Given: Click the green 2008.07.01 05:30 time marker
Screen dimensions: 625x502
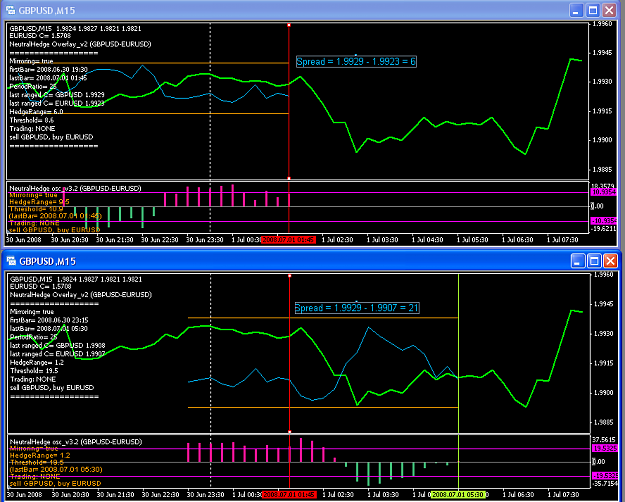Looking at the screenshot, I should (x=458, y=494).
